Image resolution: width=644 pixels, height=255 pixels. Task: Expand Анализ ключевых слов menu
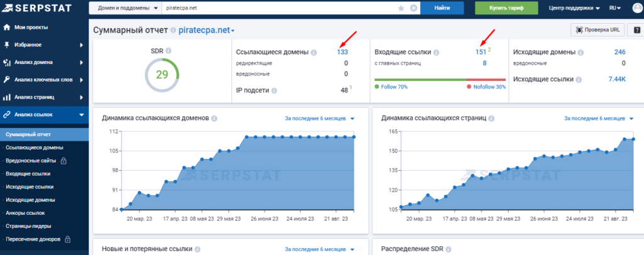point(45,80)
